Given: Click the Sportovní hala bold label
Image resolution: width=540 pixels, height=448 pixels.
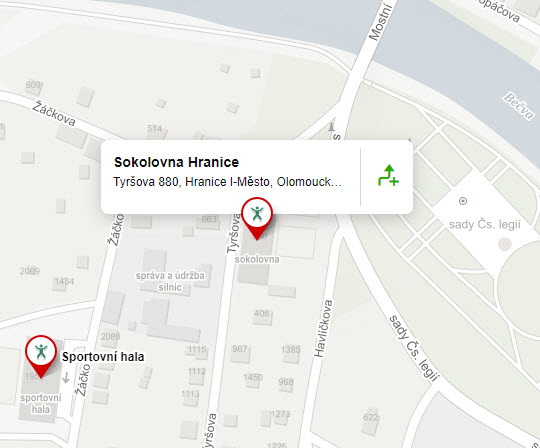Looking at the screenshot, I should [x=103, y=357].
